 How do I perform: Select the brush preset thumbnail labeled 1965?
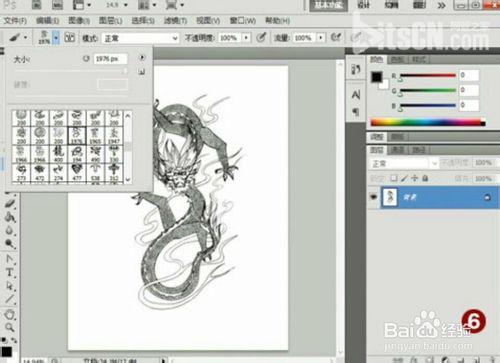tap(95, 135)
